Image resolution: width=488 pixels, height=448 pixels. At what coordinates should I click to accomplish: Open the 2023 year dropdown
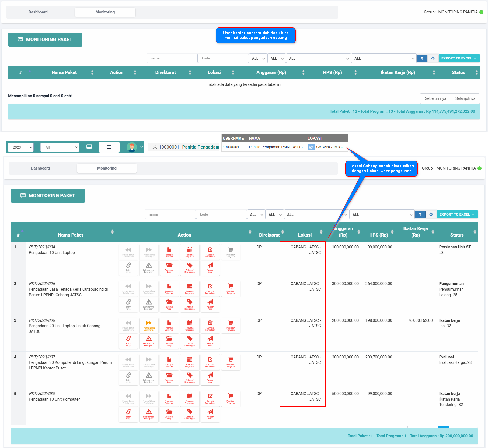pos(21,147)
